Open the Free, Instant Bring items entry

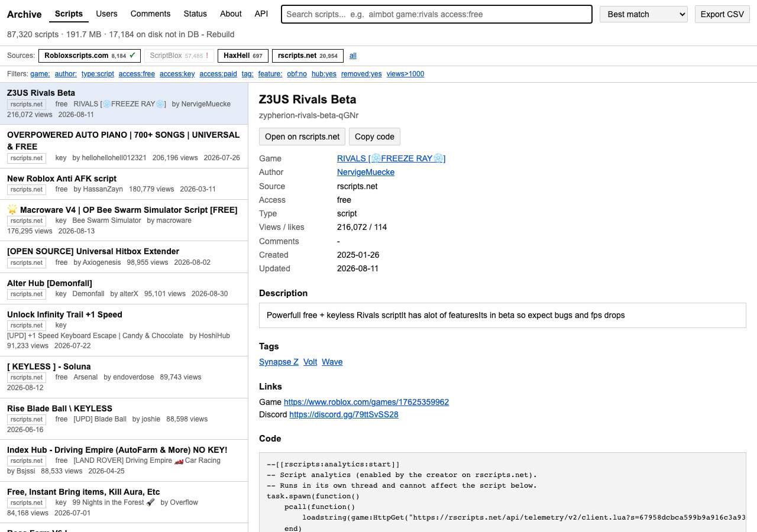point(124,502)
